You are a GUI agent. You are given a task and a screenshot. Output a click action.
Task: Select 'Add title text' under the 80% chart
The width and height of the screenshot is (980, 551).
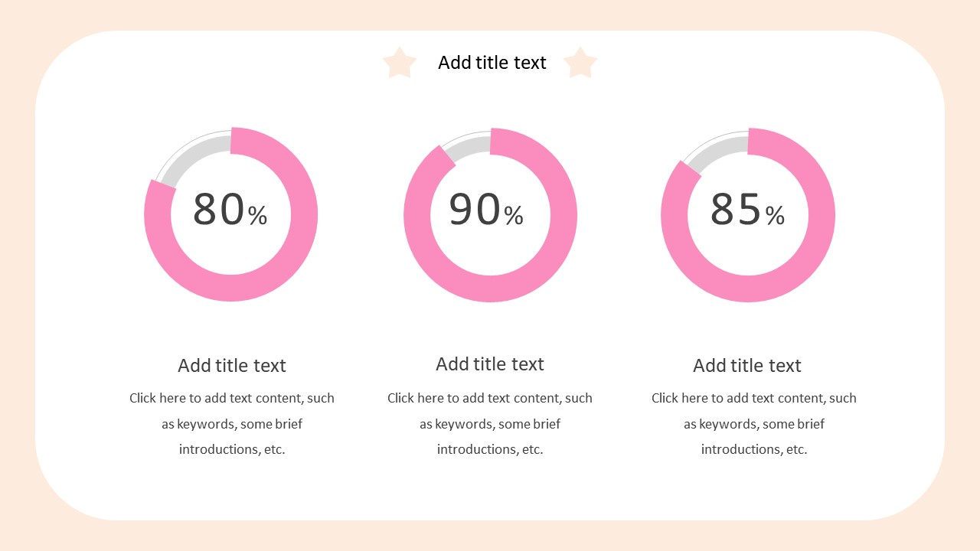[232, 366]
